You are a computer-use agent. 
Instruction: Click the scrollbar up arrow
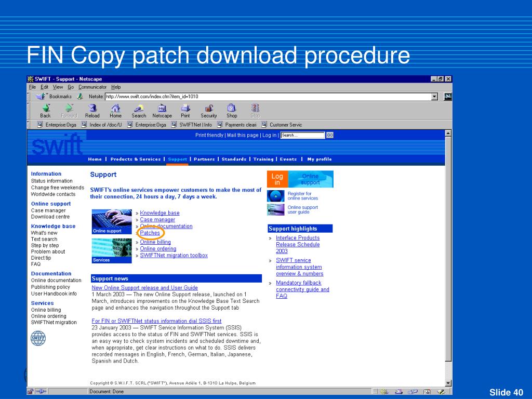click(x=448, y=134)
